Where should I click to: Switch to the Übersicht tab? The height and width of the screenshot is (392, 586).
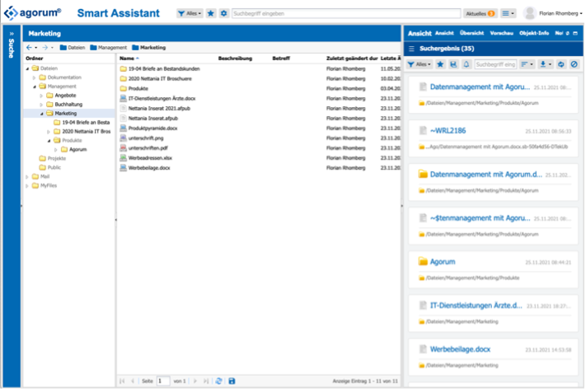click(x=471, y=33)
